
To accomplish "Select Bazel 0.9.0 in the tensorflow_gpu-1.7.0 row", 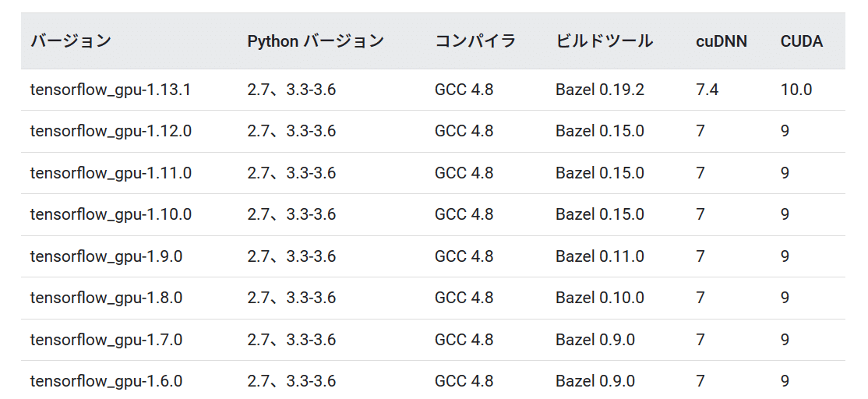I will click(x=595, y=340).
